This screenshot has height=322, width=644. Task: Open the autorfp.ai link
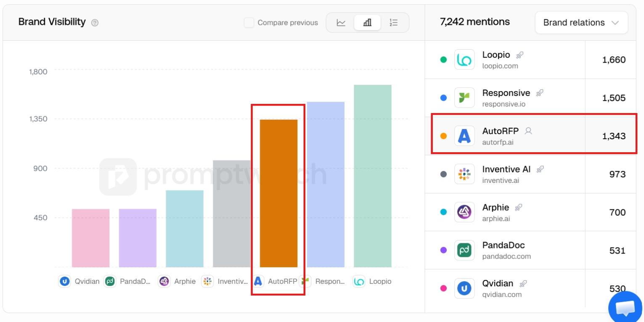coord(498,143)
